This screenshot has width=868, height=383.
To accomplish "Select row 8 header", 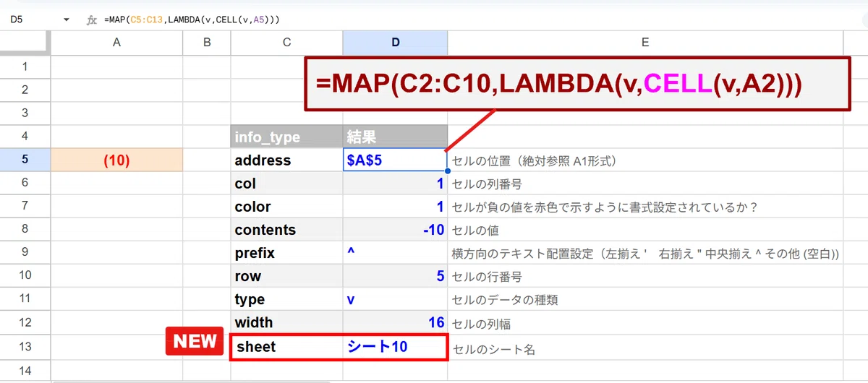I will click(x=25, y=230).
